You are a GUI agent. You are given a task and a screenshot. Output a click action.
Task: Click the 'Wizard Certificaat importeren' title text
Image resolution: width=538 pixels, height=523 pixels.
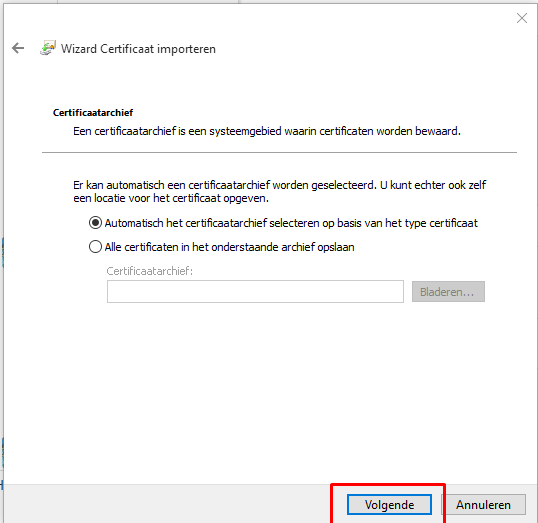click(138, 49)
